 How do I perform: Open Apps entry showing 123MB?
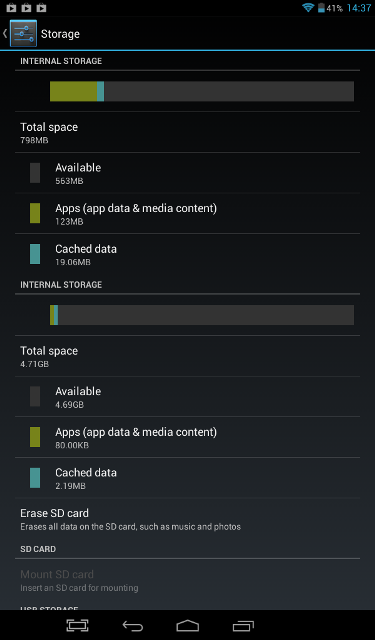coord(187,213)
